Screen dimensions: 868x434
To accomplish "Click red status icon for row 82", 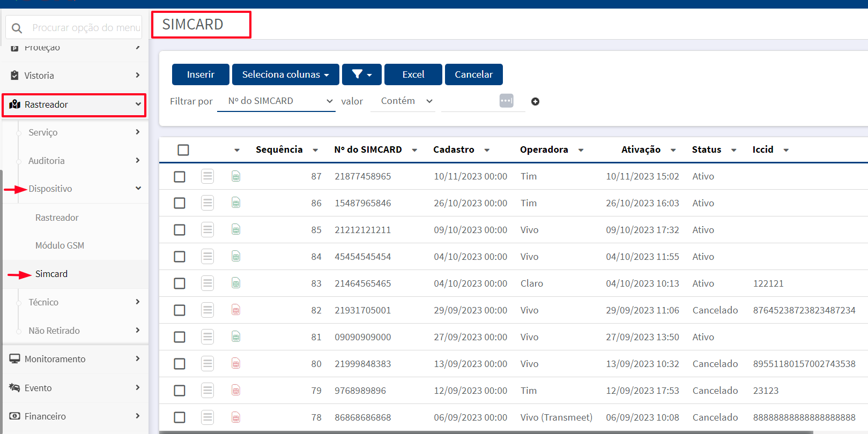I will [236, 310].
